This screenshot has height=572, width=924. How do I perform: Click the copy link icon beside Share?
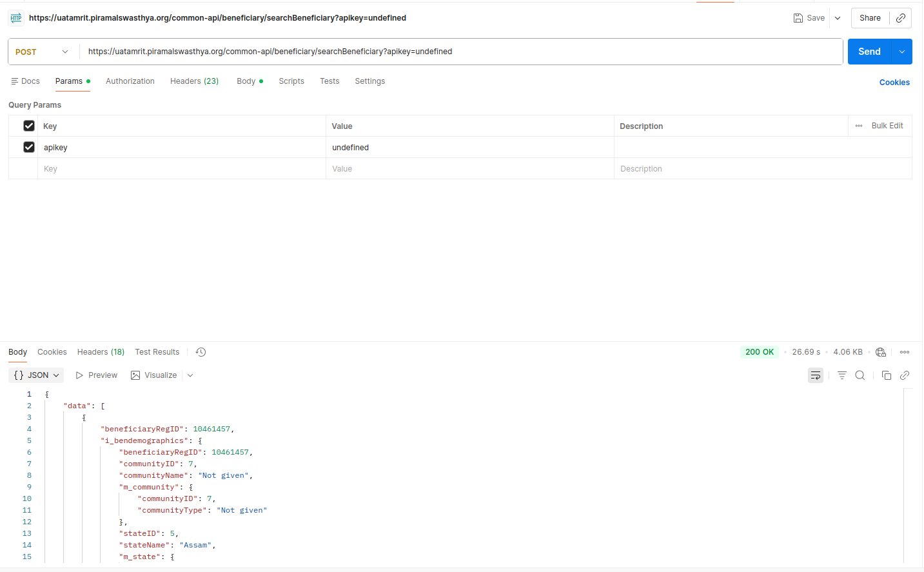pyautogui.click(x=900, y=18)
